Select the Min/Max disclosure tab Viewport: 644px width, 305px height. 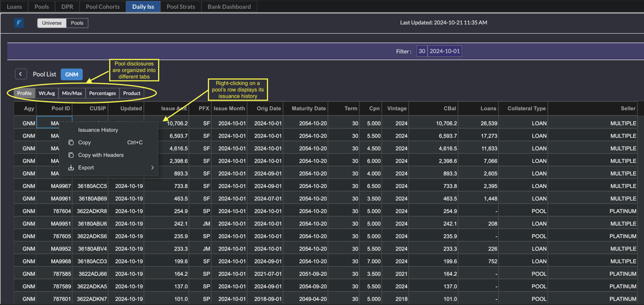coord(72,93)
